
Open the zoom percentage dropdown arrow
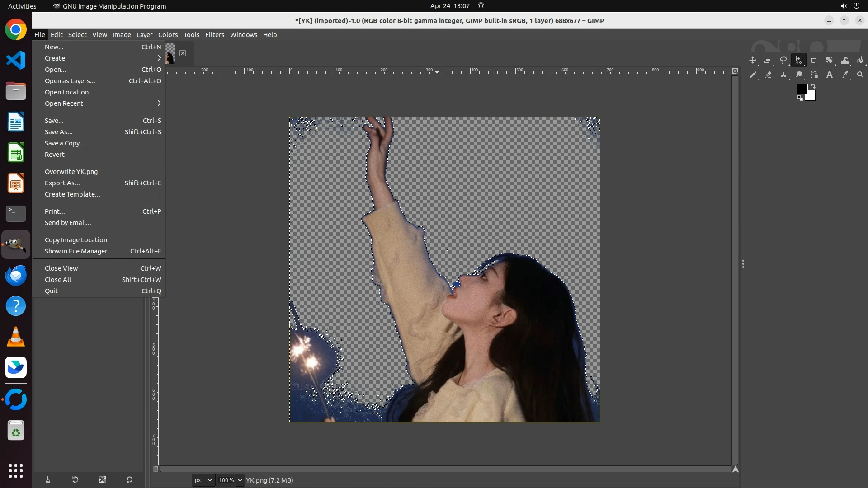coord(240,480)
